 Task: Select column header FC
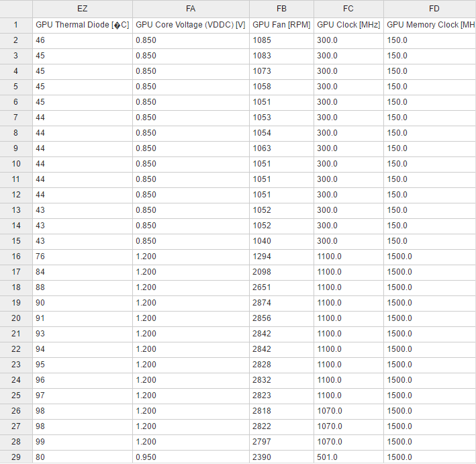pyautogui.click(x=348, y=9)
